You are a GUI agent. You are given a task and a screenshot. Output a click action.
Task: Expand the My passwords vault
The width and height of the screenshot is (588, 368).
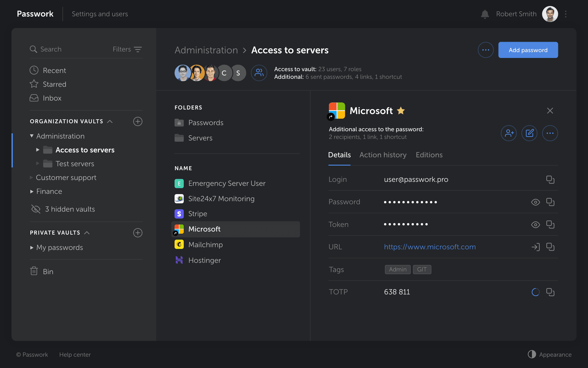[32, 247]
